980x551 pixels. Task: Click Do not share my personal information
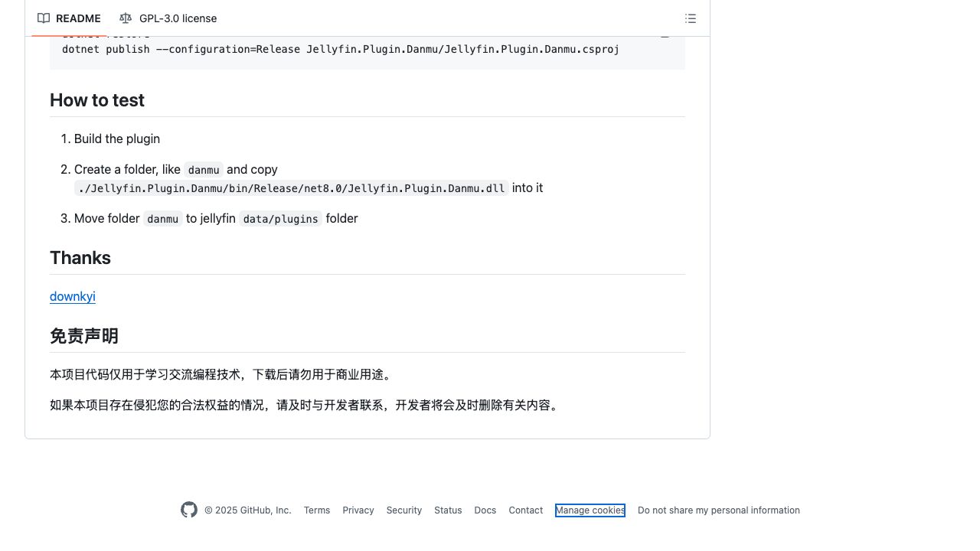point(718,510)
